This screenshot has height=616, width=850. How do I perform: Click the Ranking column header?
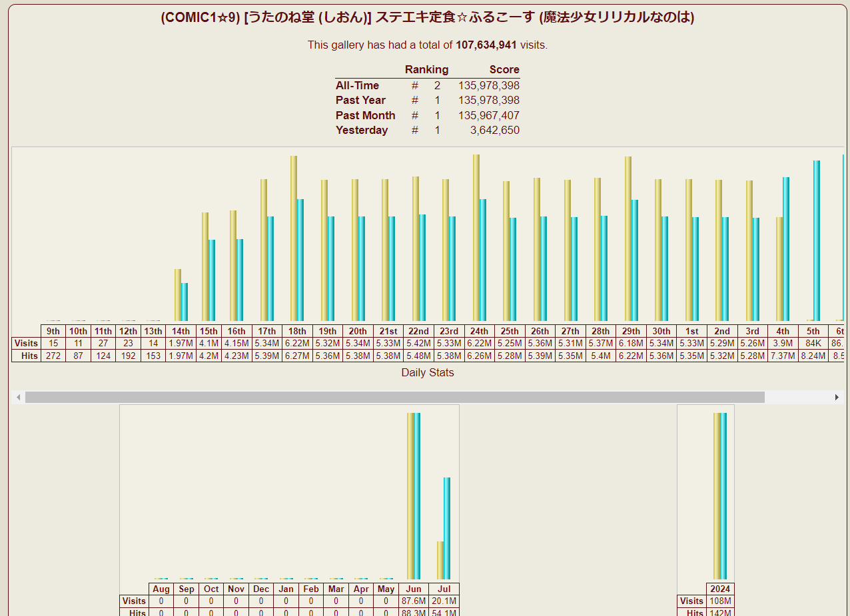point(426,70)
